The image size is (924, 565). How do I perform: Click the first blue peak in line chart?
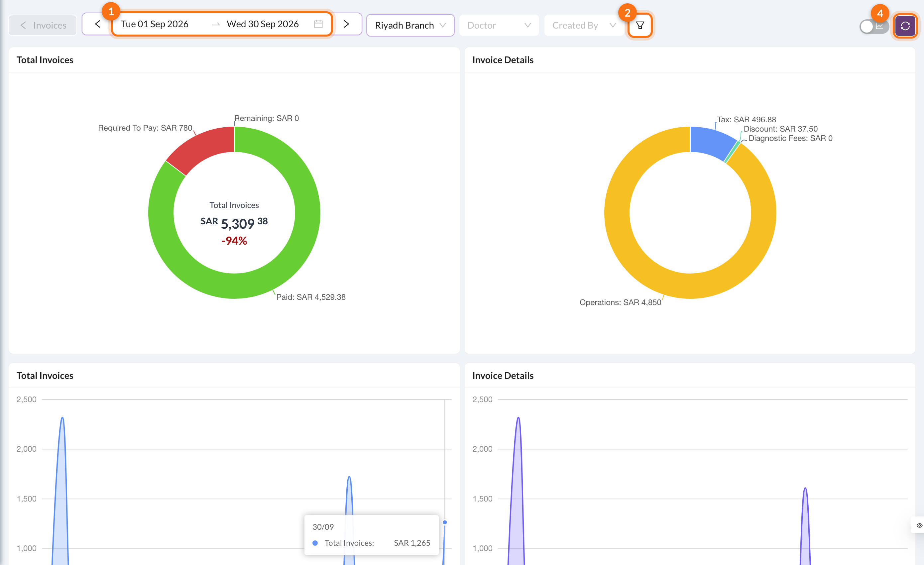click(x=62, y=418)
